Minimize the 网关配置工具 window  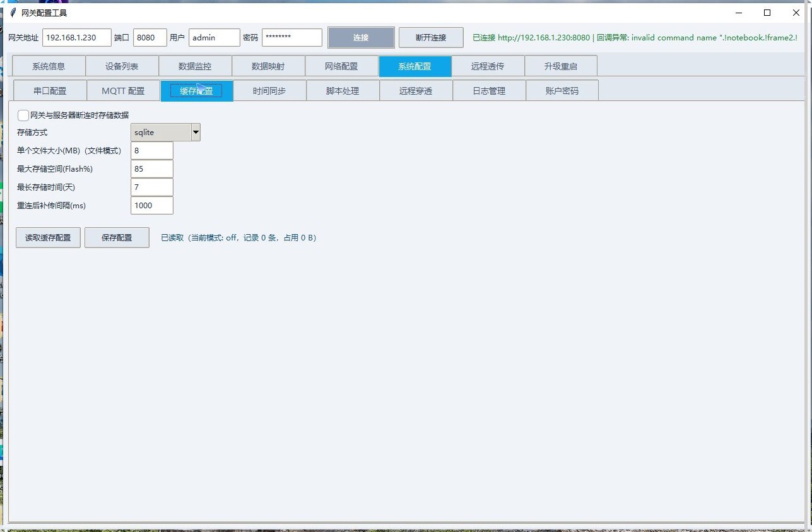click(739, 13)
